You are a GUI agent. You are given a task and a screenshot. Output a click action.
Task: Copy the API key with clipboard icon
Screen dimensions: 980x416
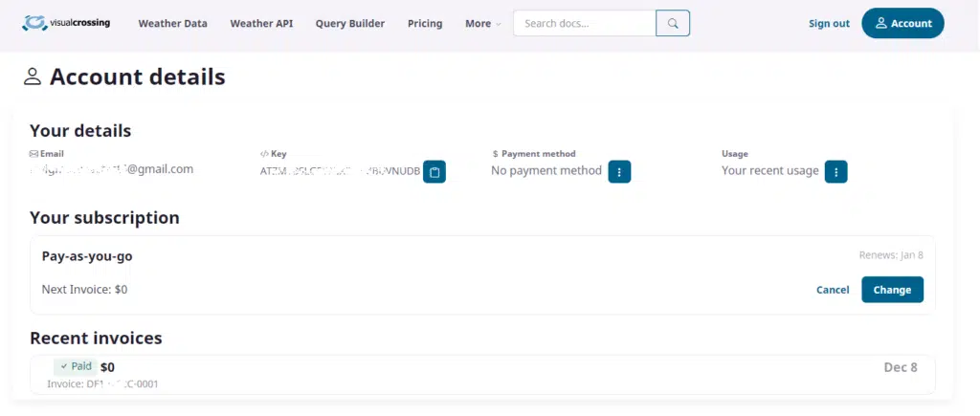coord(434,172)
